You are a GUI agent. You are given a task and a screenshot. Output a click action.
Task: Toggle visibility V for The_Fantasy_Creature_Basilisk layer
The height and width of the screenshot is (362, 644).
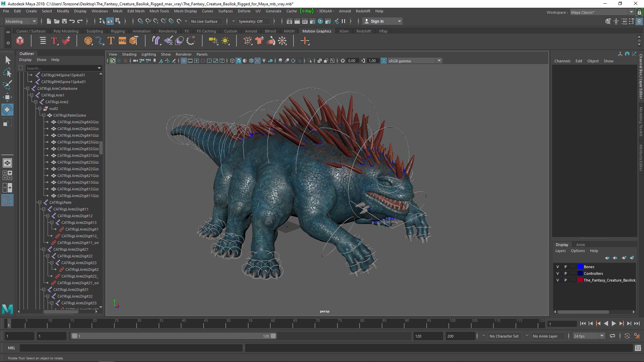pyautogui.click(x=558, y=280)
